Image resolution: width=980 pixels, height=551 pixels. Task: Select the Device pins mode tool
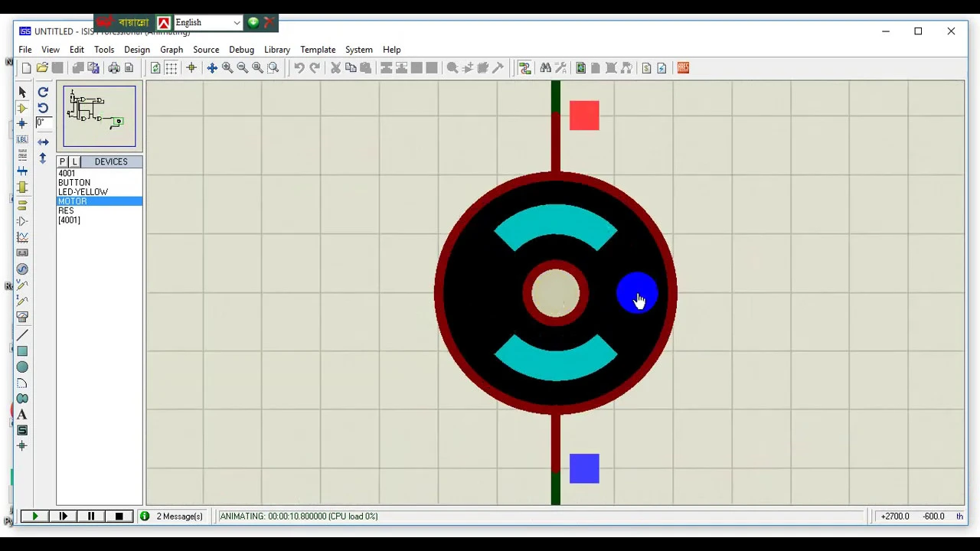(22, 221)
